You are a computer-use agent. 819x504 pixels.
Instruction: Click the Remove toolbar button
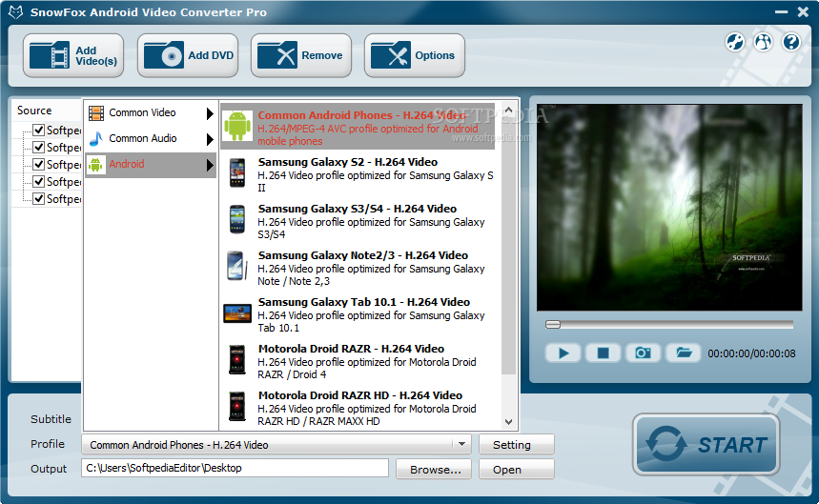pyautogui.click(x=301, y=55)
